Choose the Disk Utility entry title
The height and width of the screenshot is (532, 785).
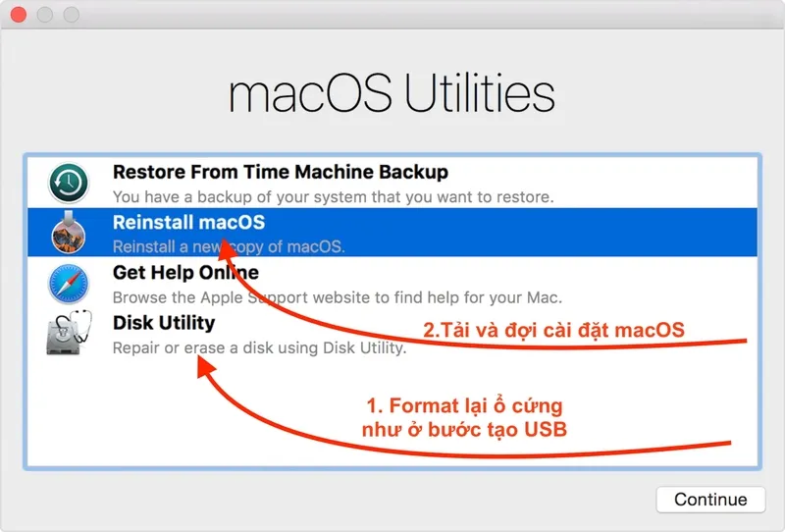pos(164,323)
